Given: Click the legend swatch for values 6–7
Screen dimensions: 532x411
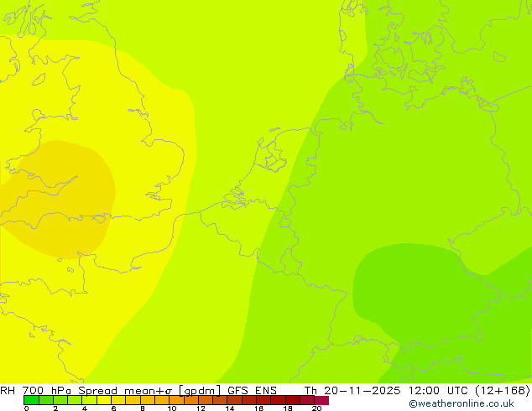Looking at the screenshot, I should coord(118,400).
